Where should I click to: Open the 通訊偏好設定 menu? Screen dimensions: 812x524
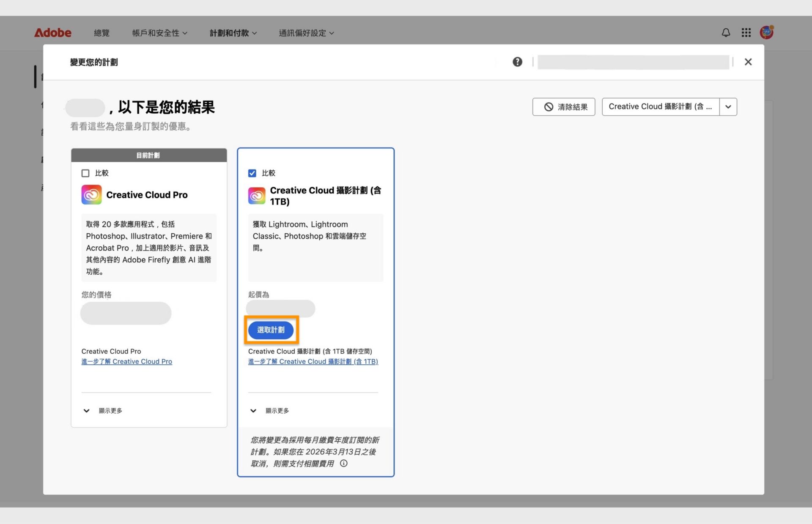coord(306,33)
